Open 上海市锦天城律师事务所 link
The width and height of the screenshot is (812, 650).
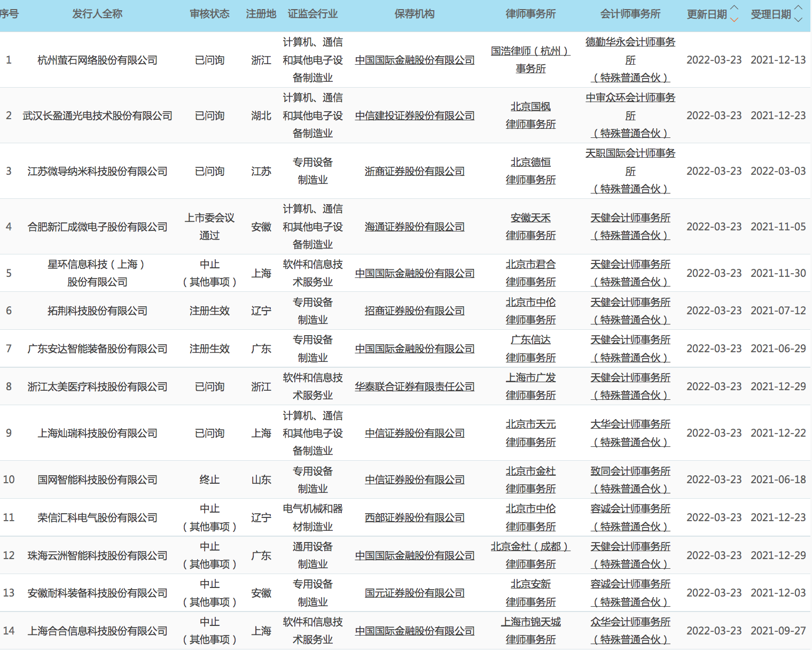point(530,631)
